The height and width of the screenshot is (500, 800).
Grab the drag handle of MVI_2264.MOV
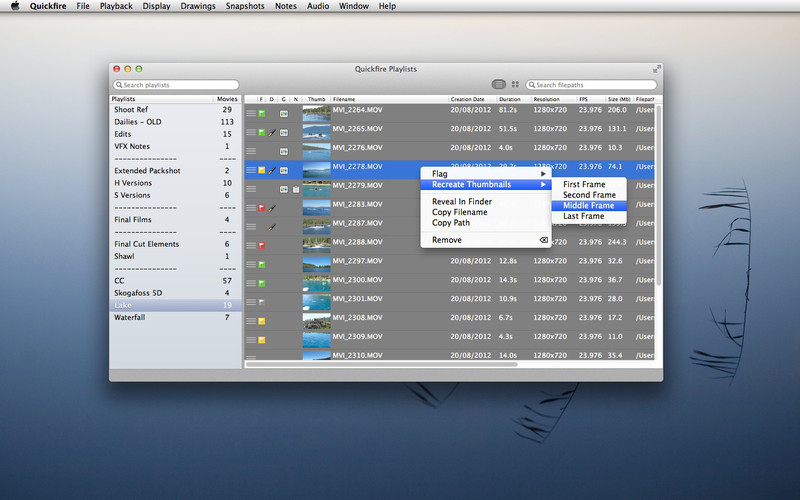(251, 113)
